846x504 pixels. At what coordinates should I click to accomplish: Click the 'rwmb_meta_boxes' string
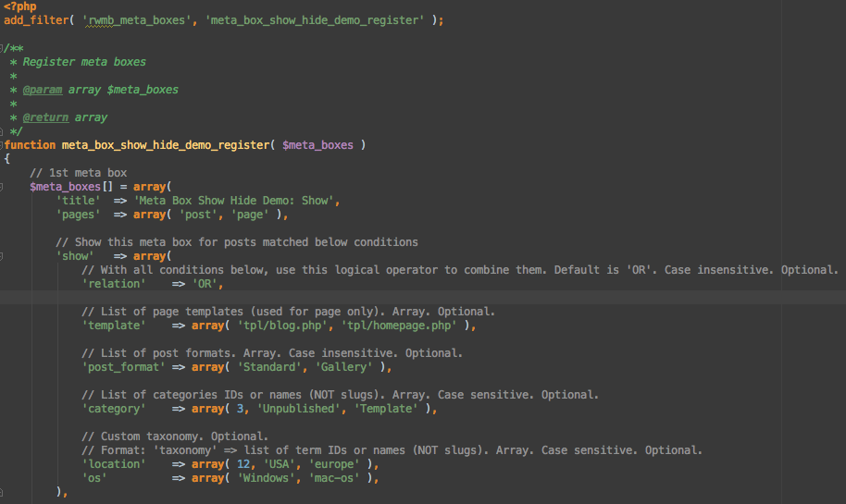[x=136, y=20]
